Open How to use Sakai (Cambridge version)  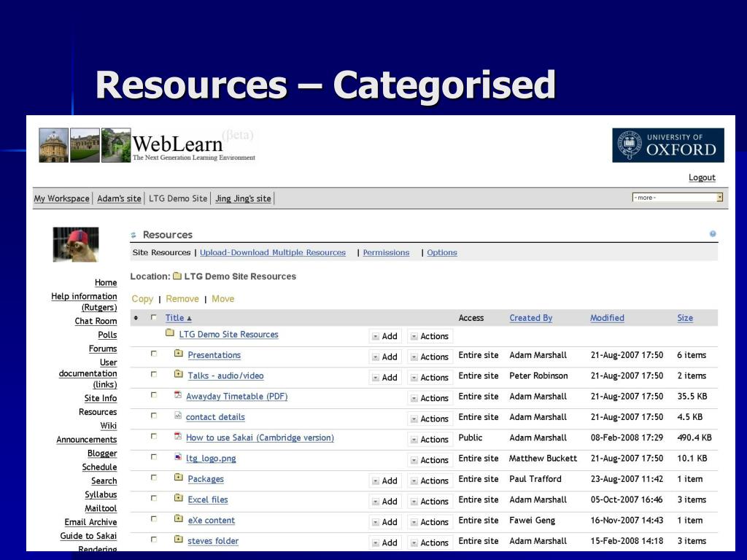pos(260,437)
